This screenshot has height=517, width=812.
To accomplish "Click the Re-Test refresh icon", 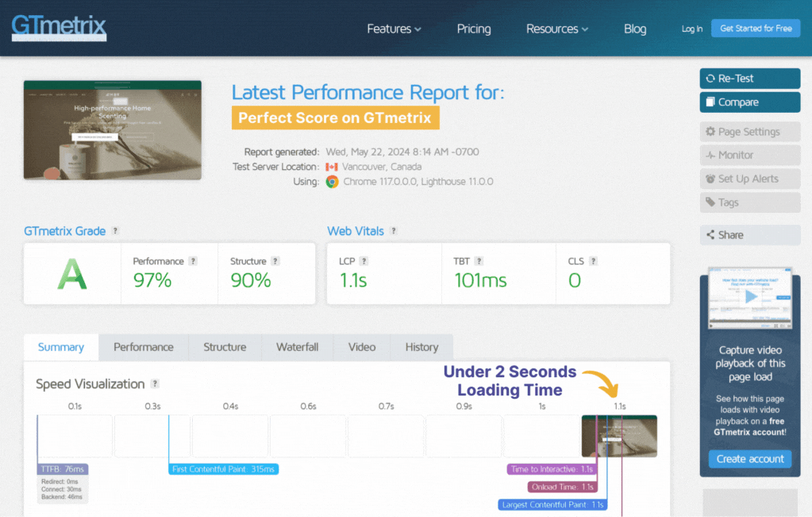I will click(710, 78).
